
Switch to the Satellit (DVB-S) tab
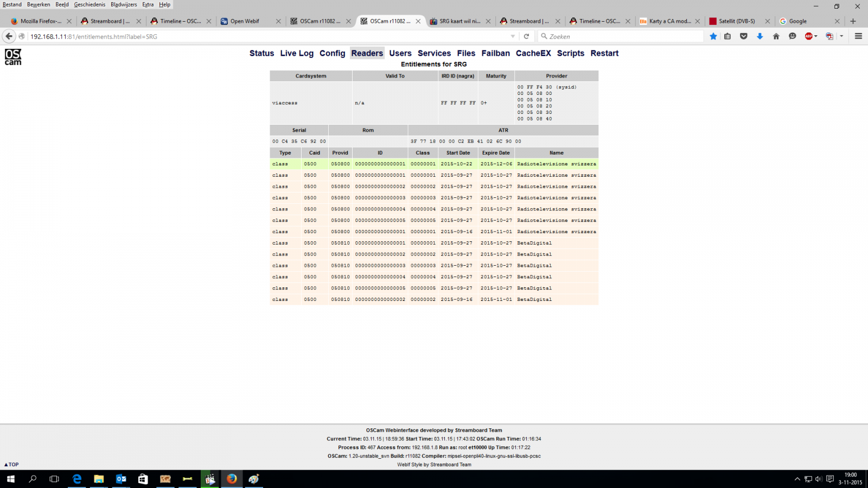pyautogui.click(x=736, y=21)
